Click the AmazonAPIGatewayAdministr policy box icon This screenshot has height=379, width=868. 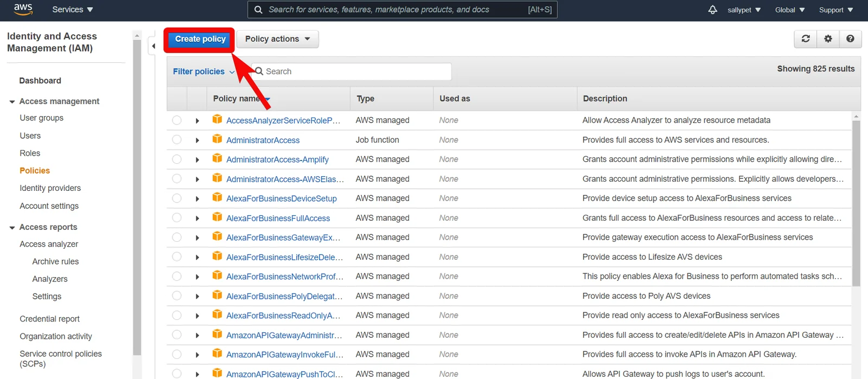click(x=217, y=334)
